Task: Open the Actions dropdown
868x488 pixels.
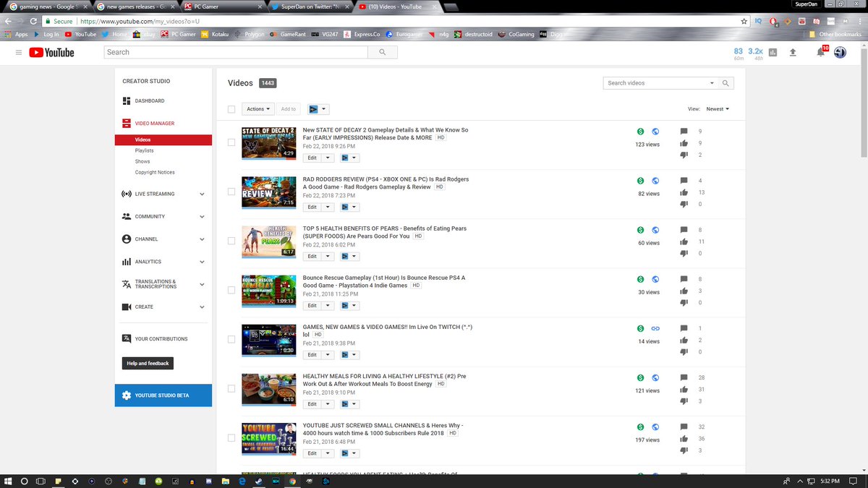Action: [x=258, y=109]
